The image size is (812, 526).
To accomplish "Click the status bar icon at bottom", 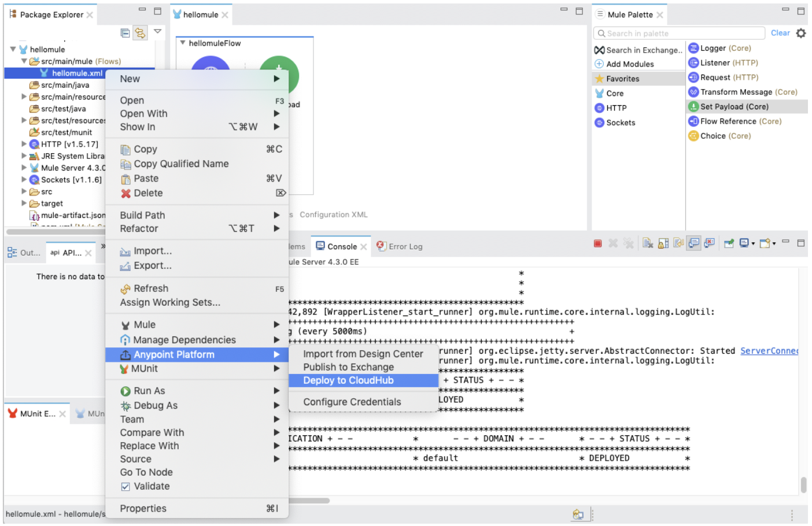I will click(578, 514).
